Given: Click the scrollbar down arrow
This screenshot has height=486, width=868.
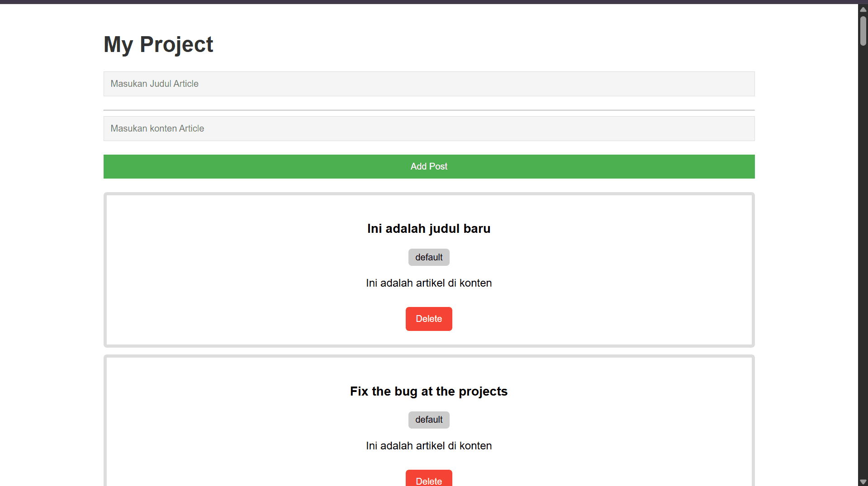Looking at the screenshot, I should pos(863,481).
